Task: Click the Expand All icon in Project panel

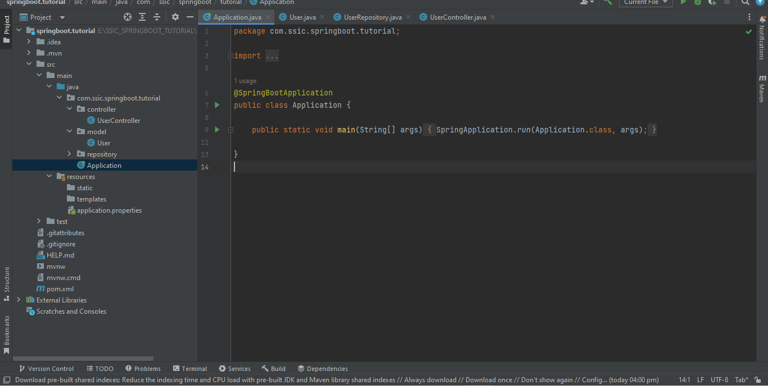Action: [142, 17]
